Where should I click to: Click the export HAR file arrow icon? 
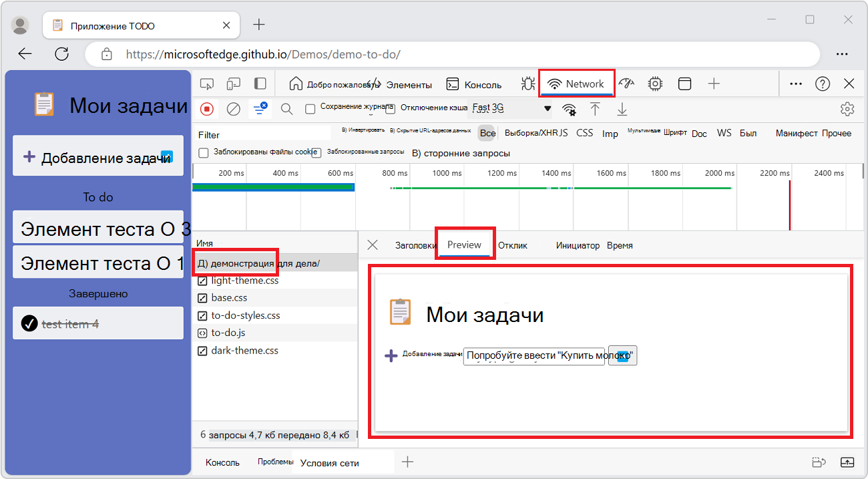(x=622, y=108)
